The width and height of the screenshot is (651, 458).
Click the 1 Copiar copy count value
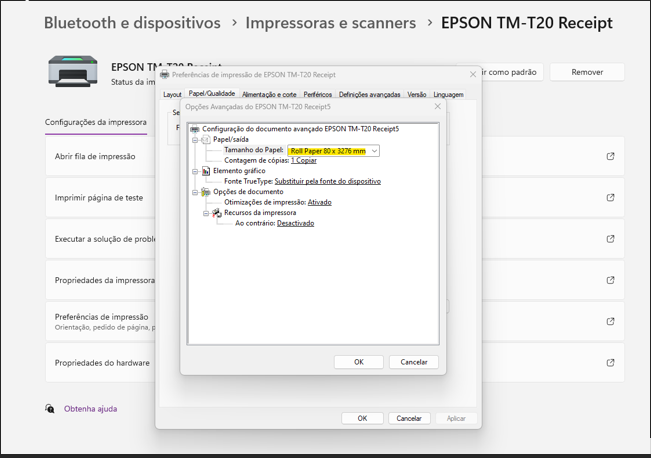coord(303,161)
